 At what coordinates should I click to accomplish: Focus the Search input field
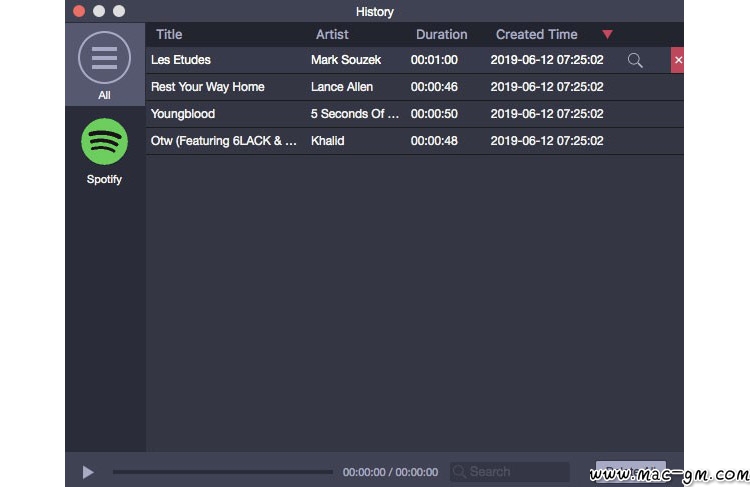pyautogui.click(x=516, y=472)
